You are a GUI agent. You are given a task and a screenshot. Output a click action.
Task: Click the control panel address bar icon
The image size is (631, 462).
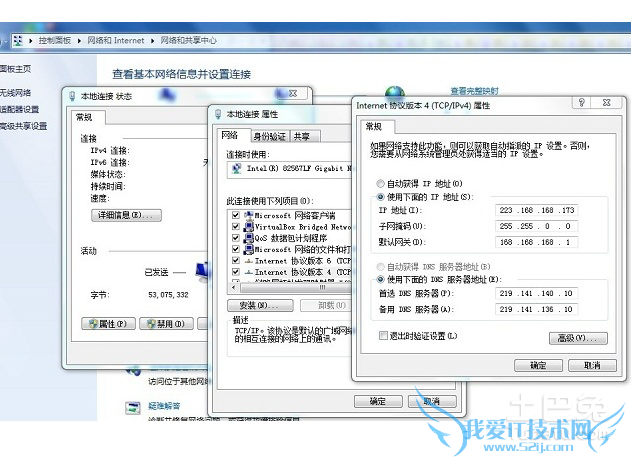[x=18, y=40]
